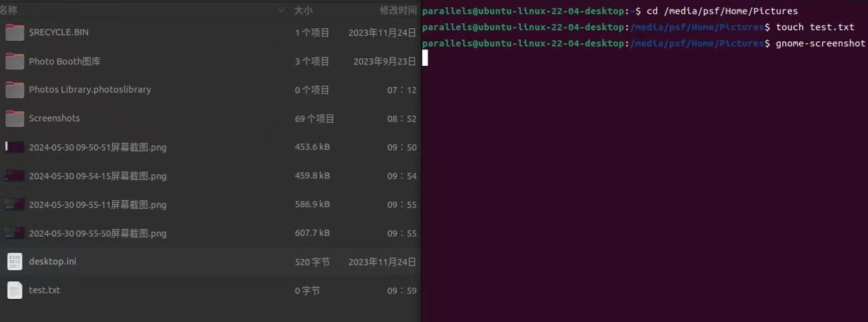Click the 09:59 modified time cell
The width and height of the screenshot is (868, 322).
(402, 291)
